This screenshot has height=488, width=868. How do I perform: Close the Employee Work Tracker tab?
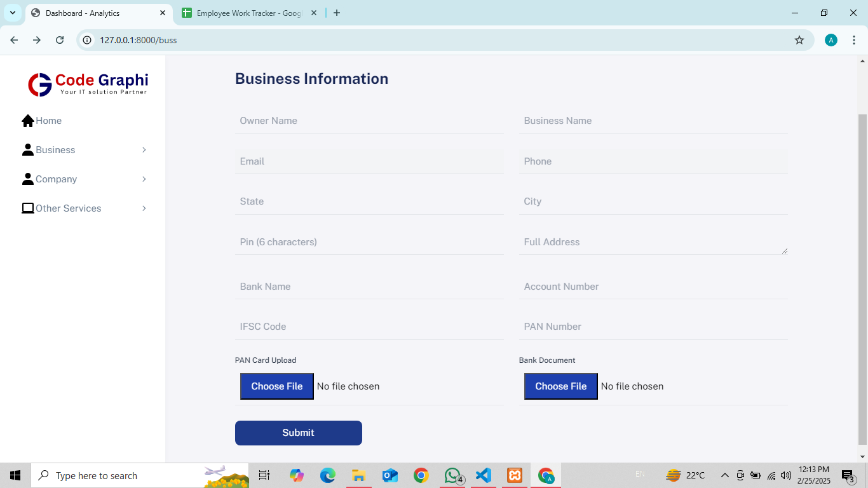(x=314, y=13)
